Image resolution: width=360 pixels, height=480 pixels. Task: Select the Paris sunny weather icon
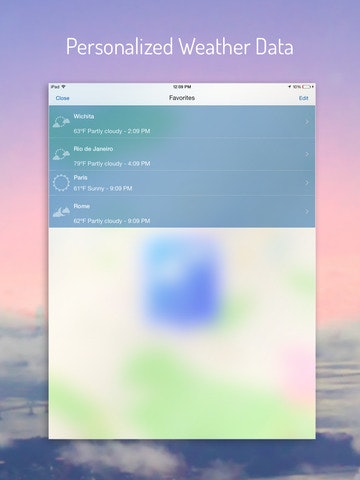point(61,183)
